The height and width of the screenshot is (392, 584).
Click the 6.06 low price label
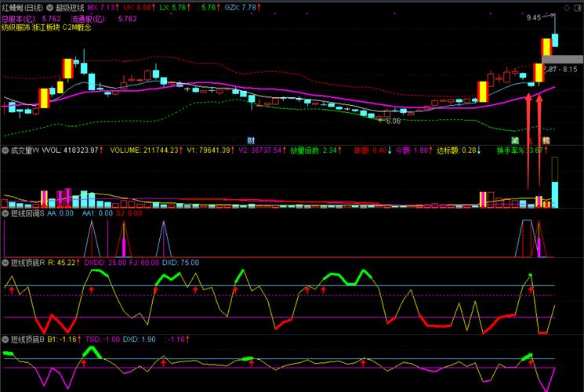point(392,121)
